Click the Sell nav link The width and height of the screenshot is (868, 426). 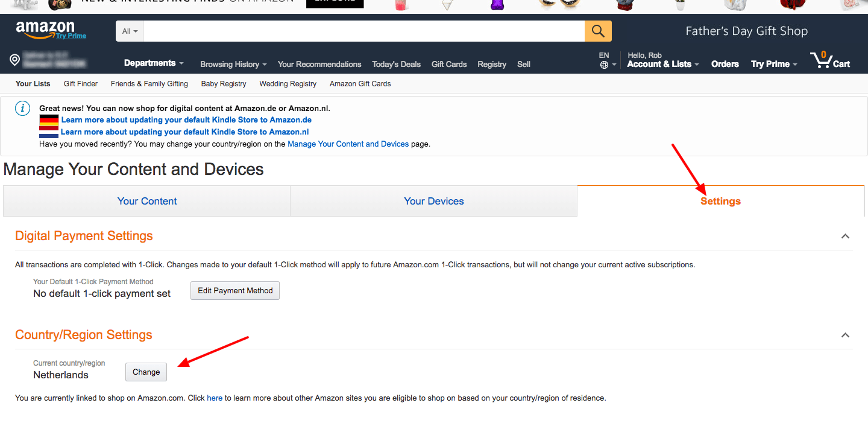click(x=524, y=64)
